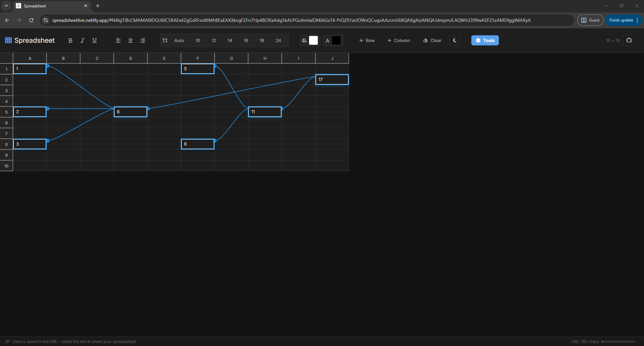Open Chrome three-dot menu

pos(637,20)
